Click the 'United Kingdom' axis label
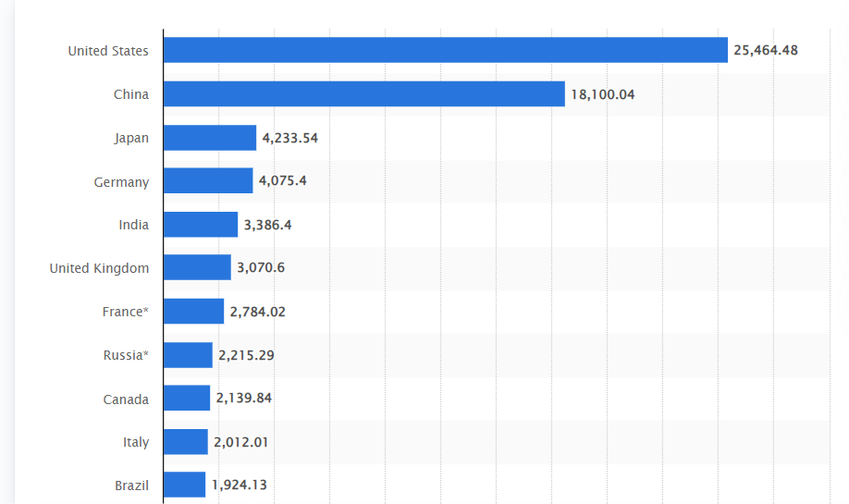Screen dimensions: 849x504 (99, 268)
